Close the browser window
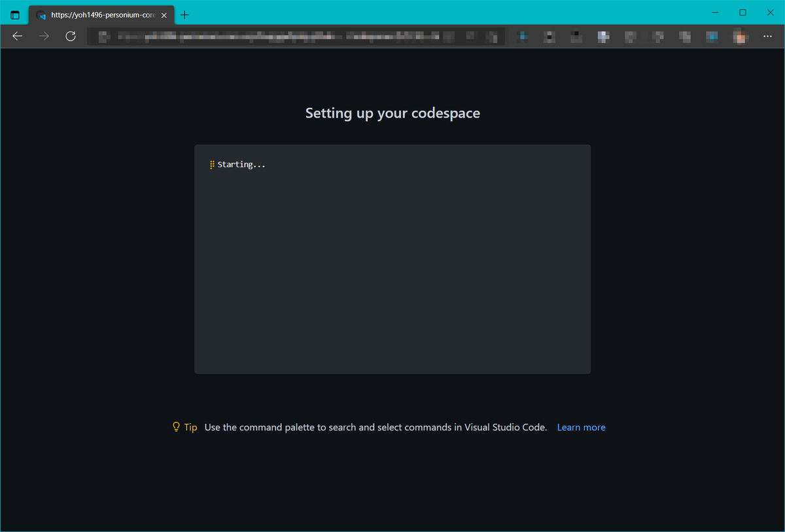Viewport: 785px width, 532px height. [x=770, y=12]
